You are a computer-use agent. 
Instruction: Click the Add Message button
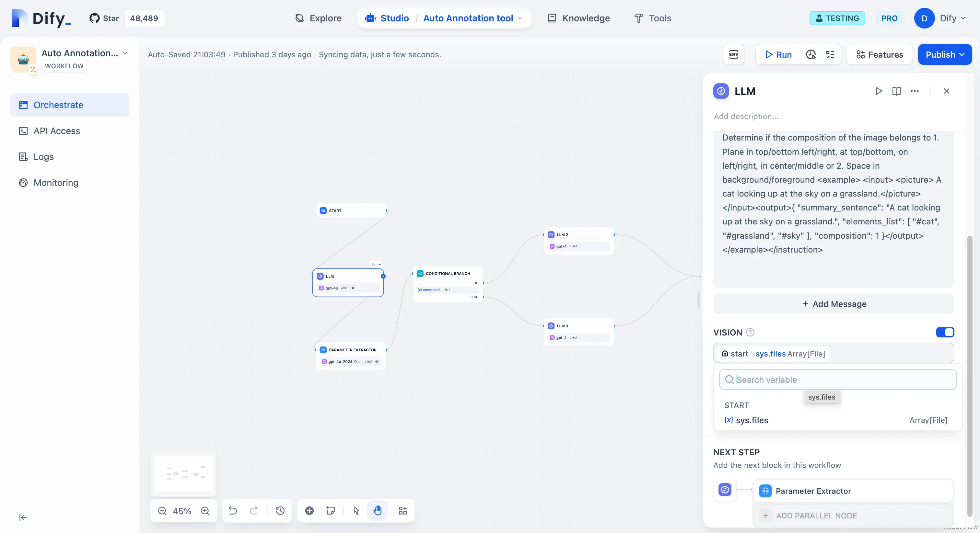[x=834, y=304]
